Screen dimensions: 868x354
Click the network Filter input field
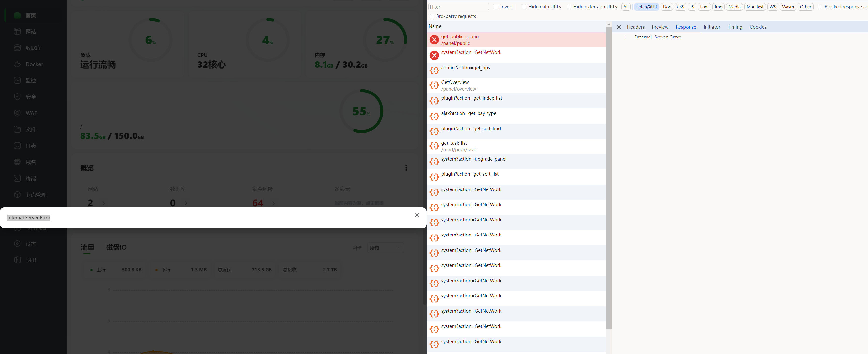(458, 7)
